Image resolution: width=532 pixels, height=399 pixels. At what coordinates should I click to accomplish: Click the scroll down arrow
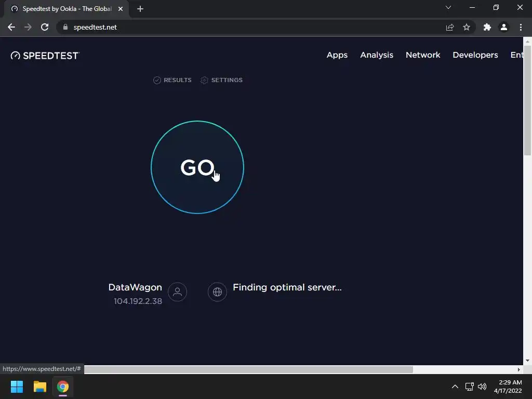(528, 361)
